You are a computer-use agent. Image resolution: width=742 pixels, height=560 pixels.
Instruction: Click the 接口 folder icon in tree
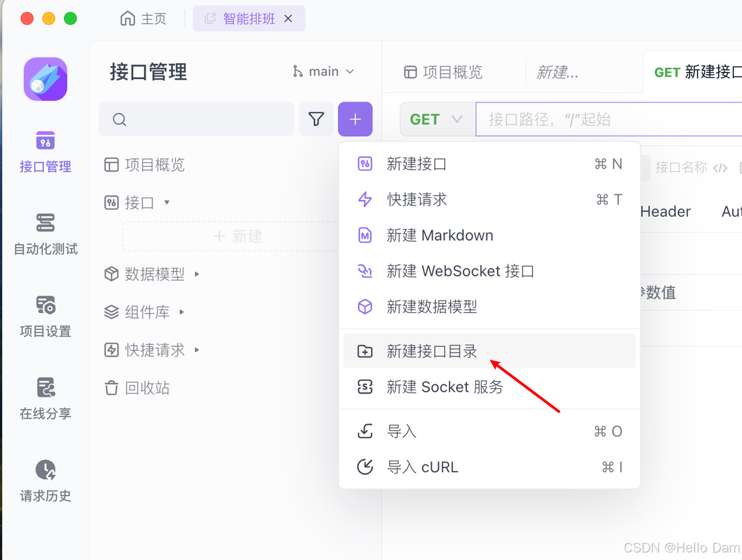tap(111, 202)
